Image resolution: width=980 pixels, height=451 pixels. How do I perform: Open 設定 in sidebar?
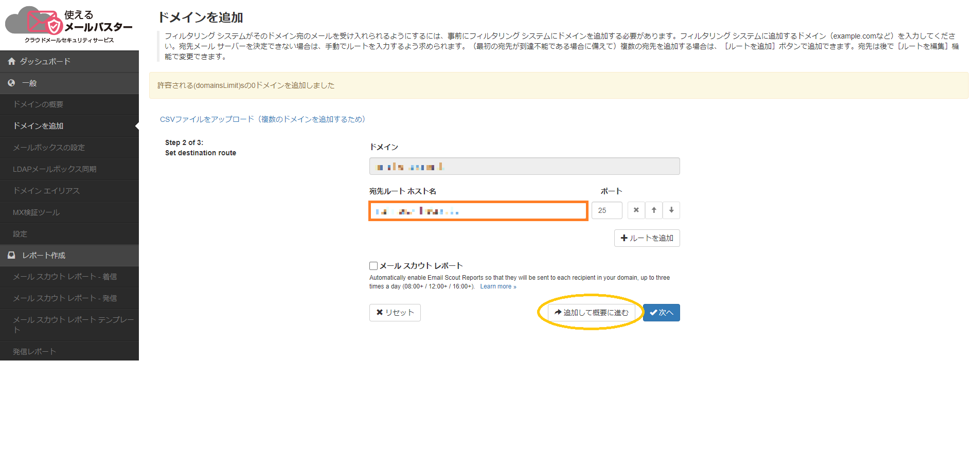[x=69, y=234]
